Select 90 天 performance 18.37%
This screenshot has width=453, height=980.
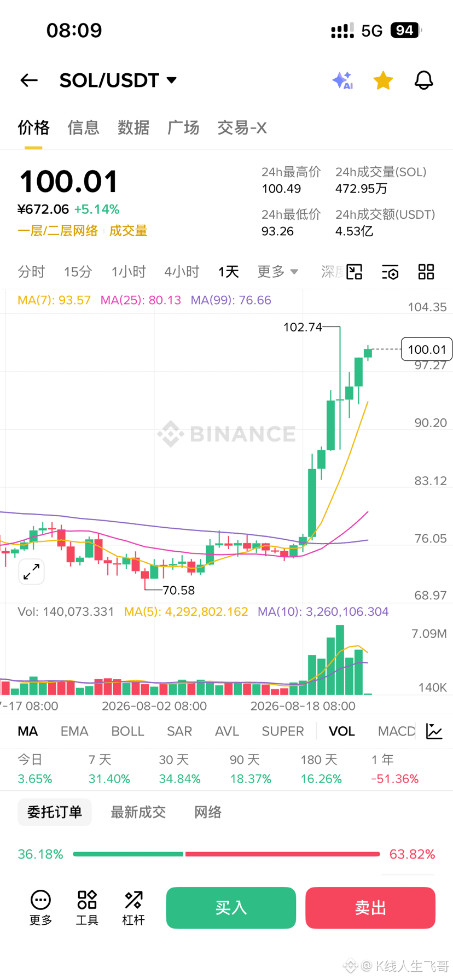251,769
